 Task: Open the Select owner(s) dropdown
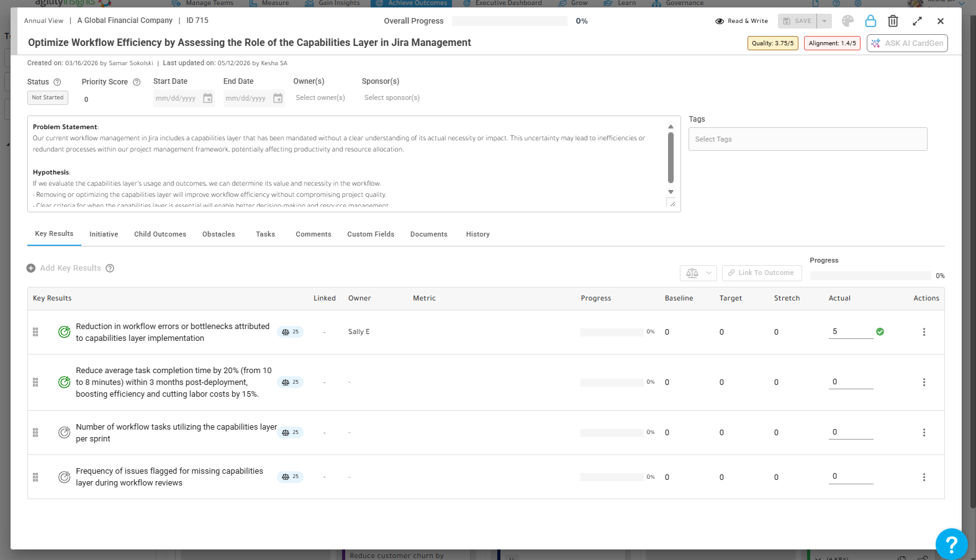point(320,98)
